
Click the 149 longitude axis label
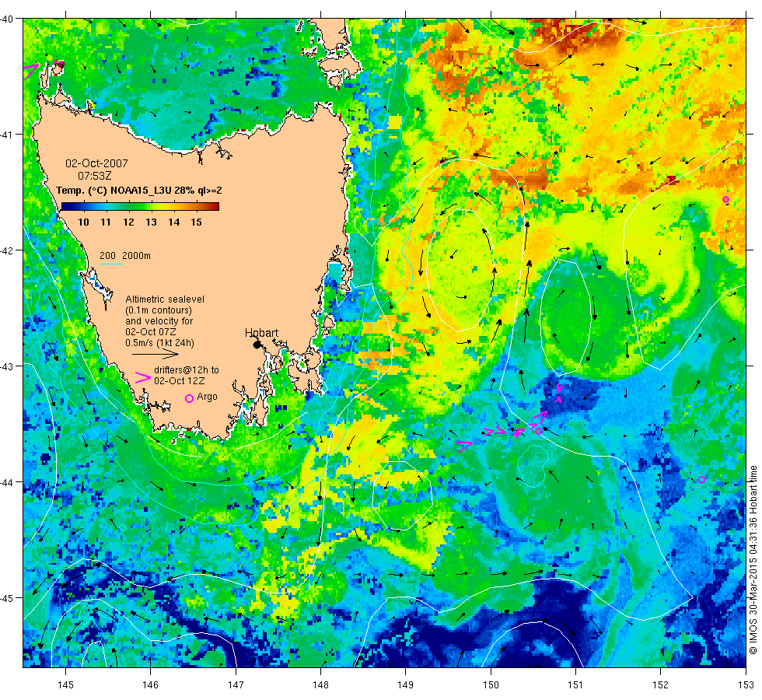pyautogui.click(x=406, y=685)
